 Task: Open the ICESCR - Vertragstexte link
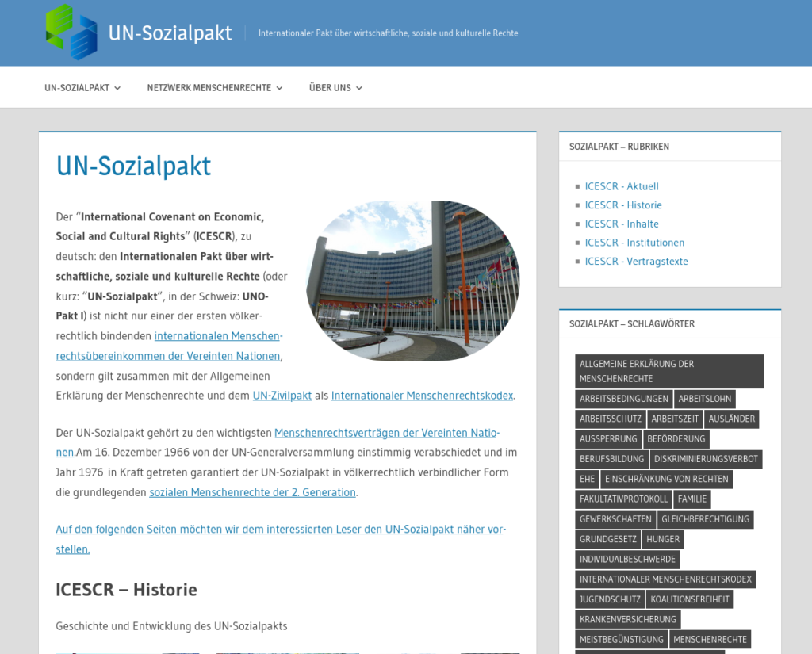(636, 262)
